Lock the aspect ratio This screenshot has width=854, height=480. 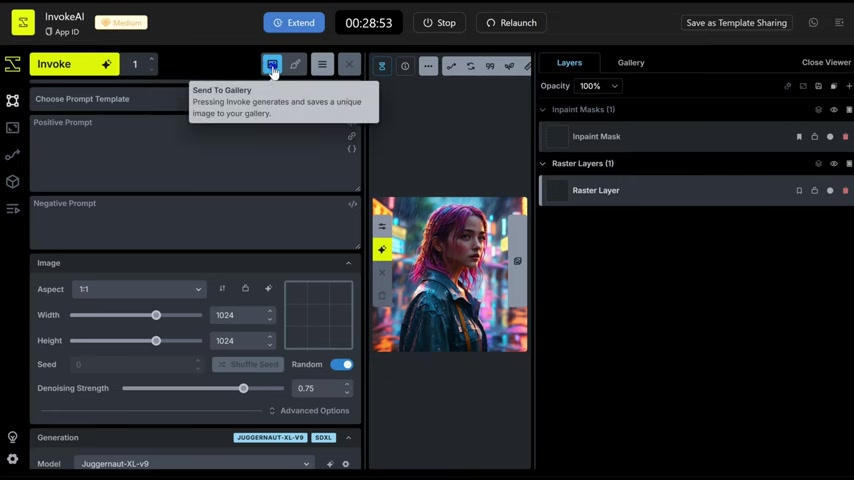[x=245, y=289]
